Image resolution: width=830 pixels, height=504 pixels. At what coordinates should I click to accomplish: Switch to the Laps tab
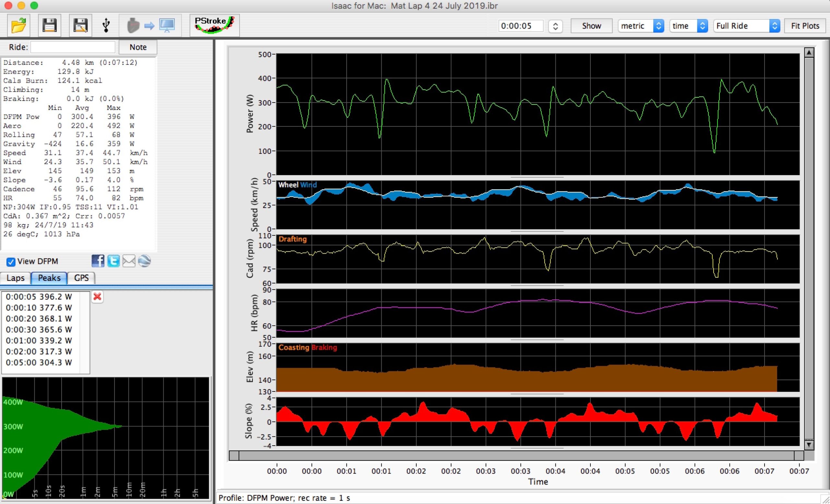(x=16, y=278)
